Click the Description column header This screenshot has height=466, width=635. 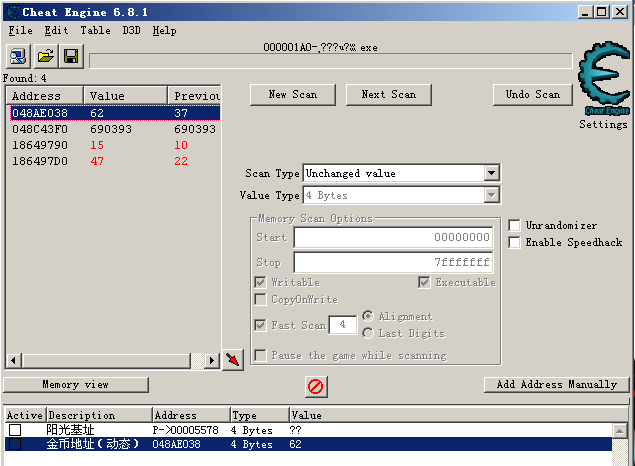100,415
